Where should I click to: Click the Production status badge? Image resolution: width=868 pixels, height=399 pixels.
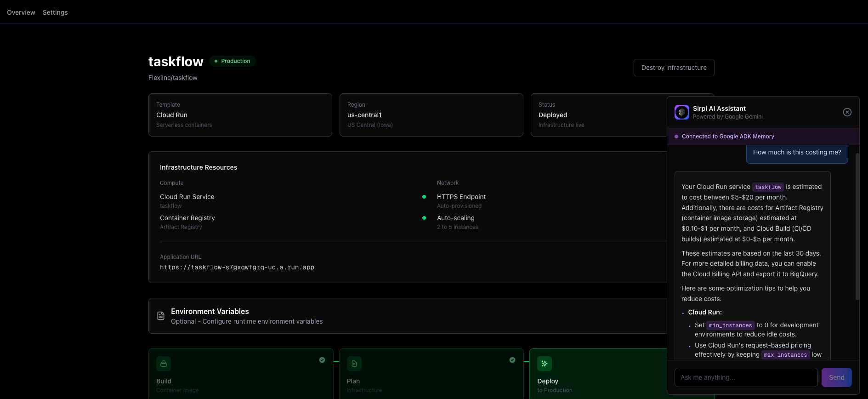click(233, 61)
